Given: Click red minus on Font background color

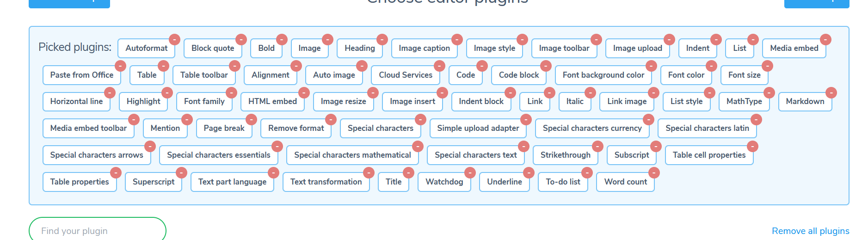Looking at the screenshot, I should [651, 66].
